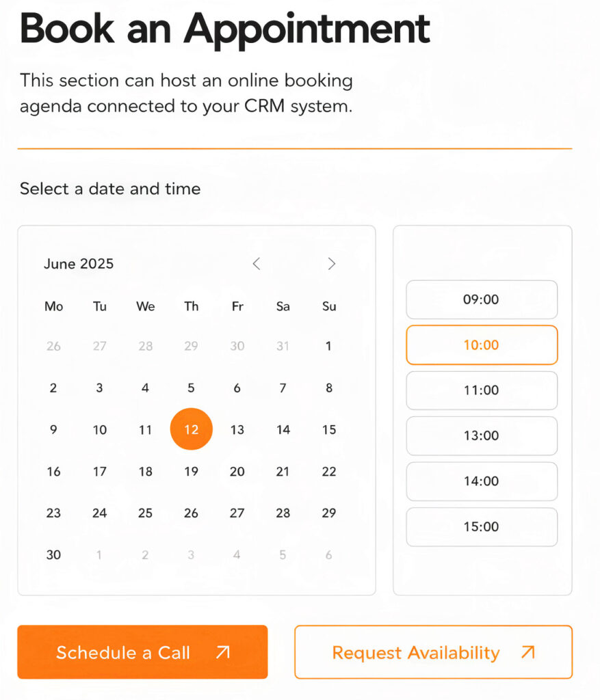
Task: Go to the previous month chevron
Action: 257,264
